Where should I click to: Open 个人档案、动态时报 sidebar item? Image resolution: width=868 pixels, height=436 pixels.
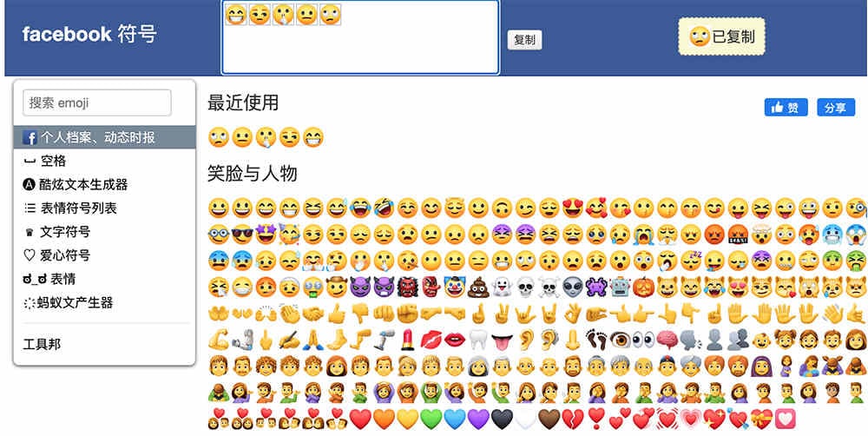[x=105, y=137]
